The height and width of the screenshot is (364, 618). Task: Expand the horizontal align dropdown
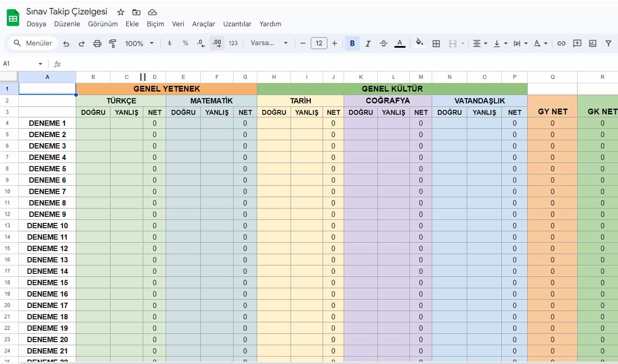tap(480, 43)
